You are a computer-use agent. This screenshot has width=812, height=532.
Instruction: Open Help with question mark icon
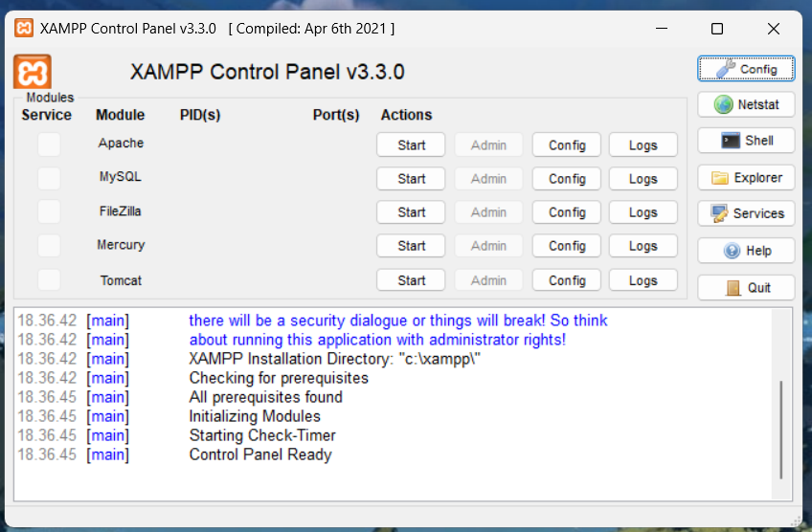coord(746,251)
